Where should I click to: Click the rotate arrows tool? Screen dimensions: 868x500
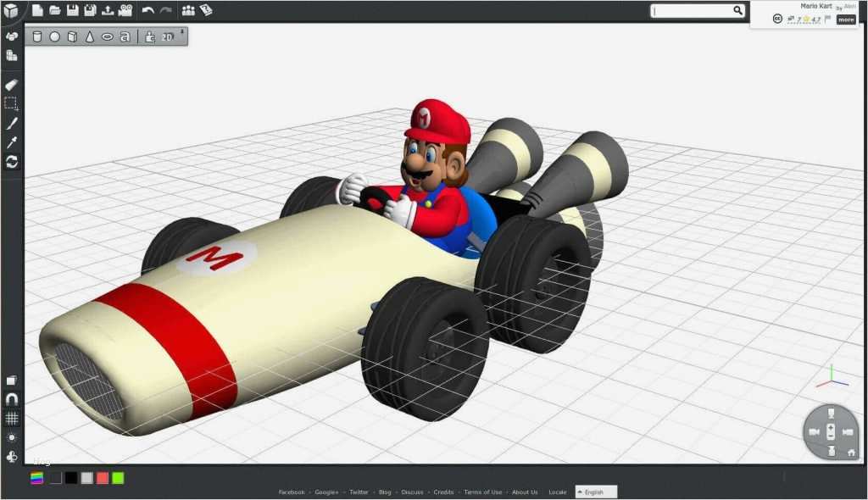tap(12, 162)
